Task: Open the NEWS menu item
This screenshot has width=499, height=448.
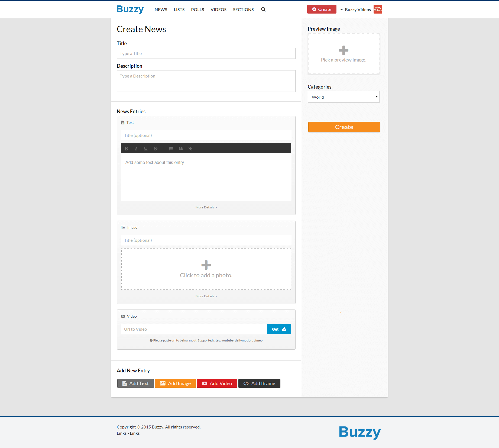Action: pos(161,9)
